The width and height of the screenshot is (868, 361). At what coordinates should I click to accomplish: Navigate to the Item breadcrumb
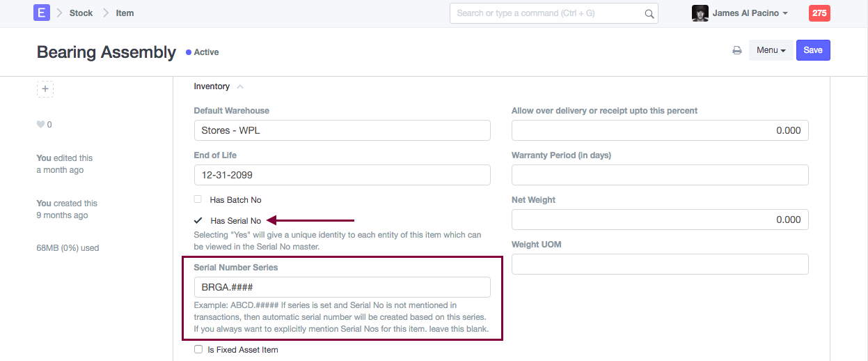point(125,13)
